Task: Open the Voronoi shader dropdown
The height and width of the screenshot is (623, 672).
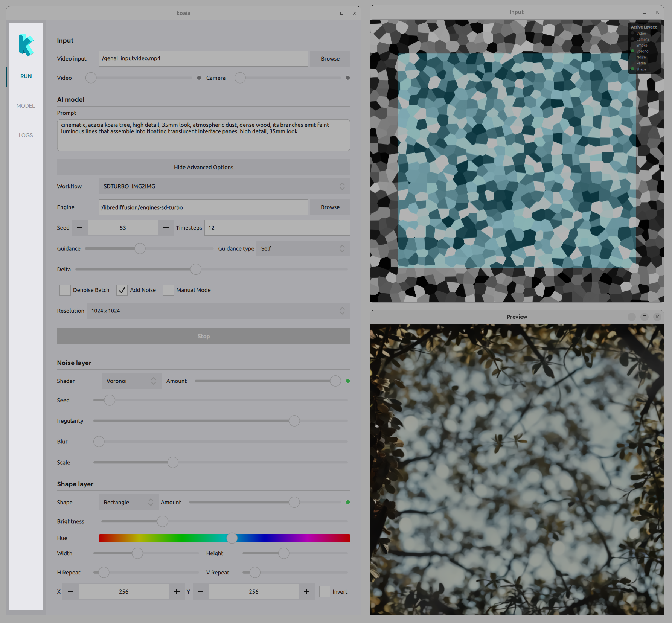Action: pos(131,381)
